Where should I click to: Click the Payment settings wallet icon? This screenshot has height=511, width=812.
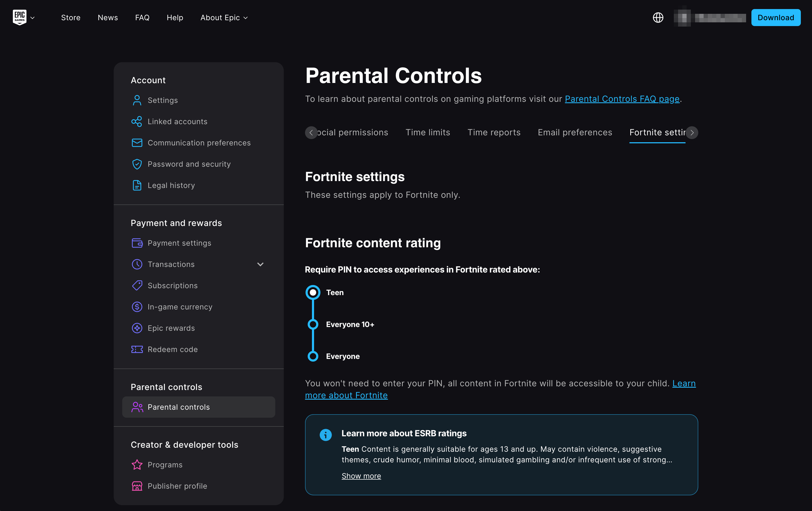point(137,243)
